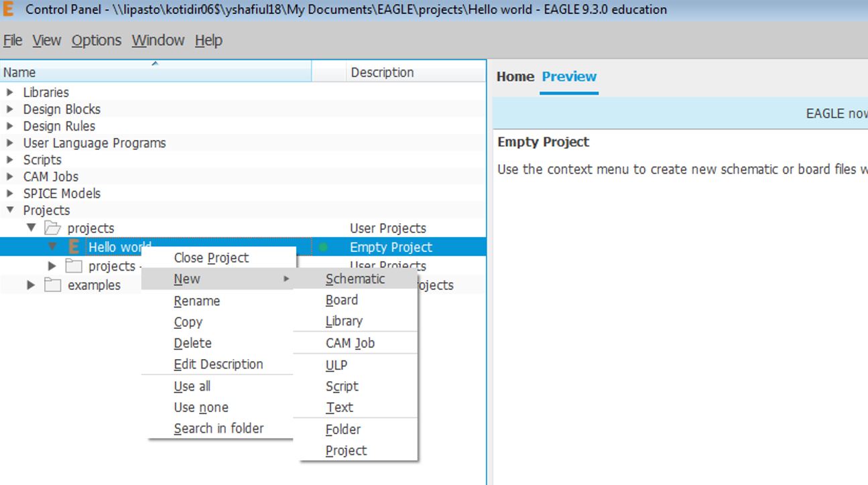
Task: Expand the examples folder arrow
Action: pos(31,285)
